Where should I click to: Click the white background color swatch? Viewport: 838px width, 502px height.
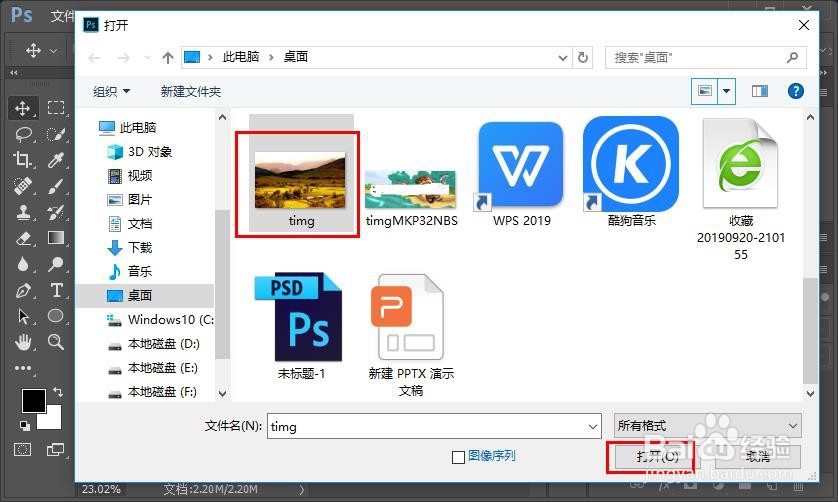click(53, 420)
